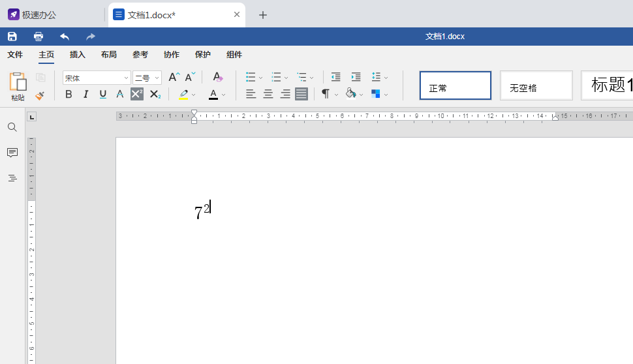Insert a bulleted list

251,77
